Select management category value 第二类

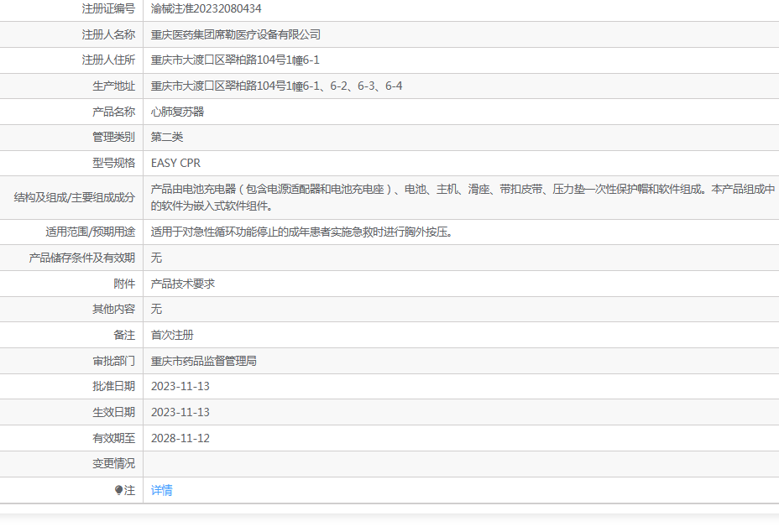pos(167,137)
